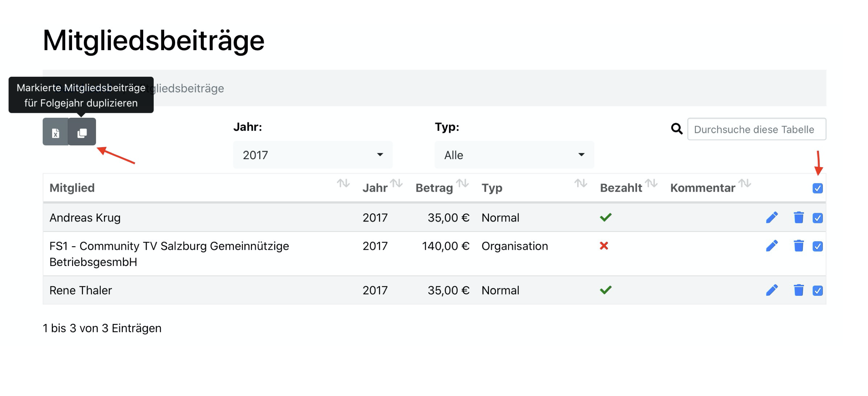Delete FS1 Community TV entry via trash
Screen dimensions: 868x396
pos(798,246)
